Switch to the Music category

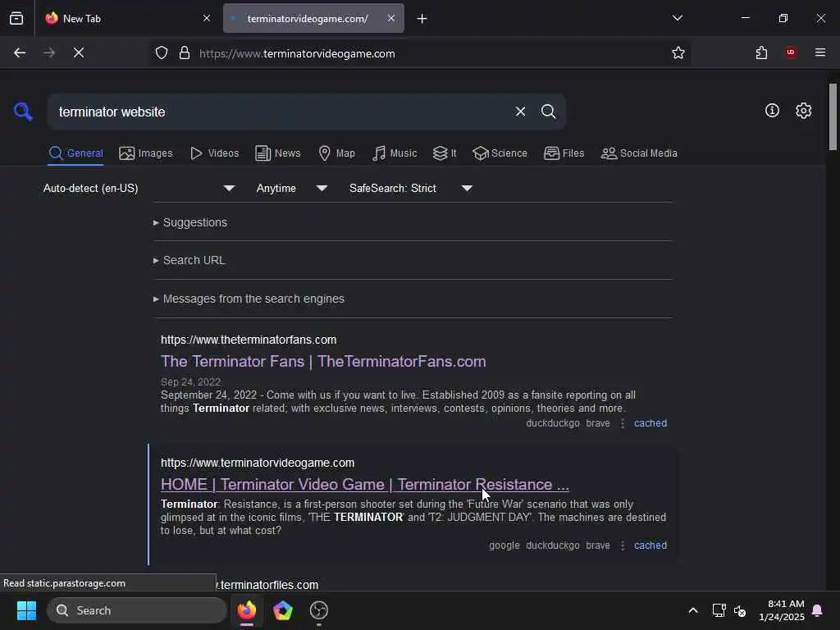395,153
